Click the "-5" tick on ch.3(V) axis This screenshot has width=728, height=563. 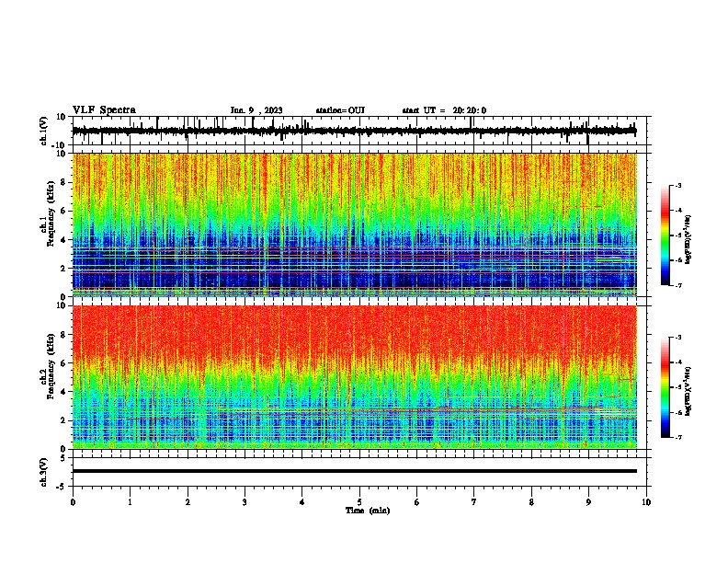click(62, 487)
